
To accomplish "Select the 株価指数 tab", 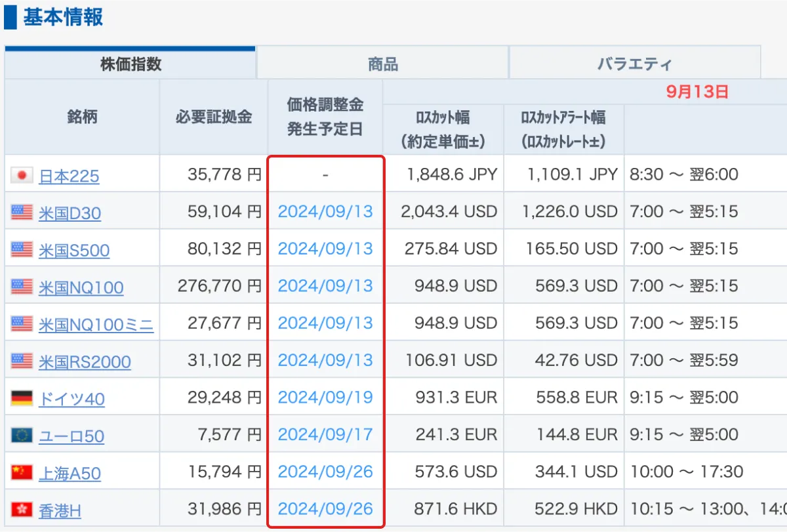I will 131,64.
